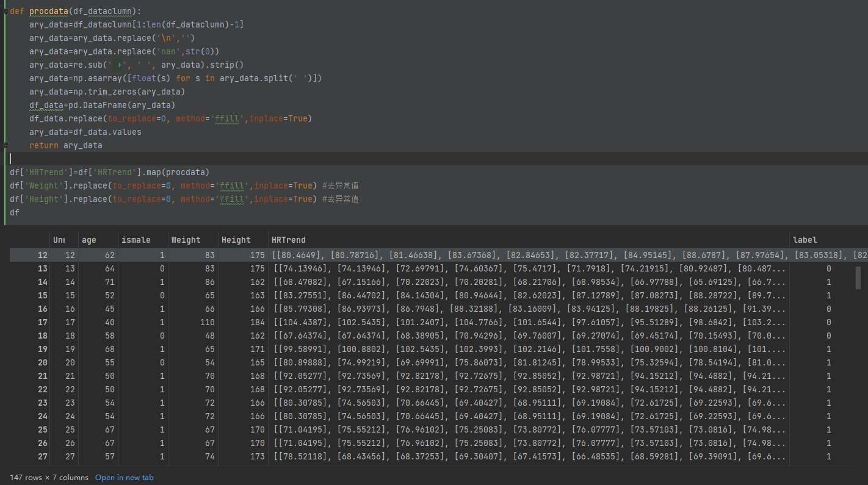Open the table in new tab

coord(124,478)
